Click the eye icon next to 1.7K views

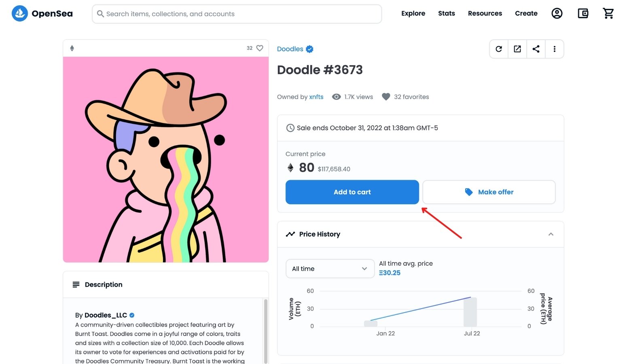click(x=336, y=97)
